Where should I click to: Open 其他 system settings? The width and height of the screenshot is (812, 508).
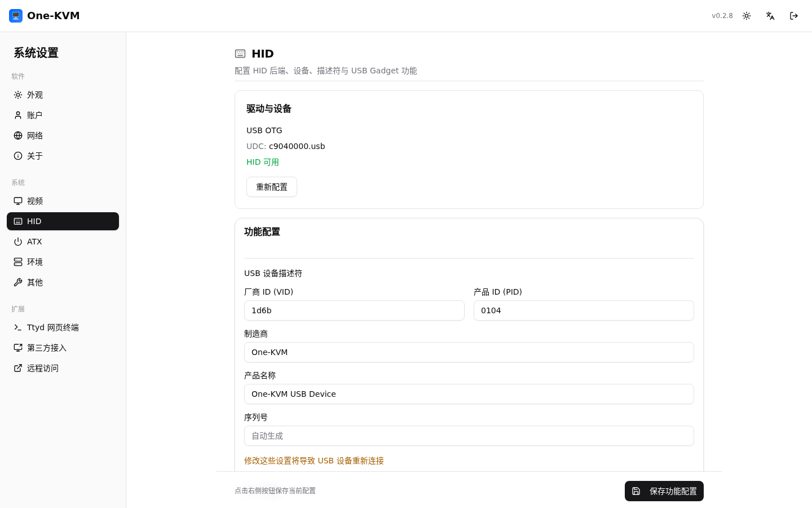(63, 282)
